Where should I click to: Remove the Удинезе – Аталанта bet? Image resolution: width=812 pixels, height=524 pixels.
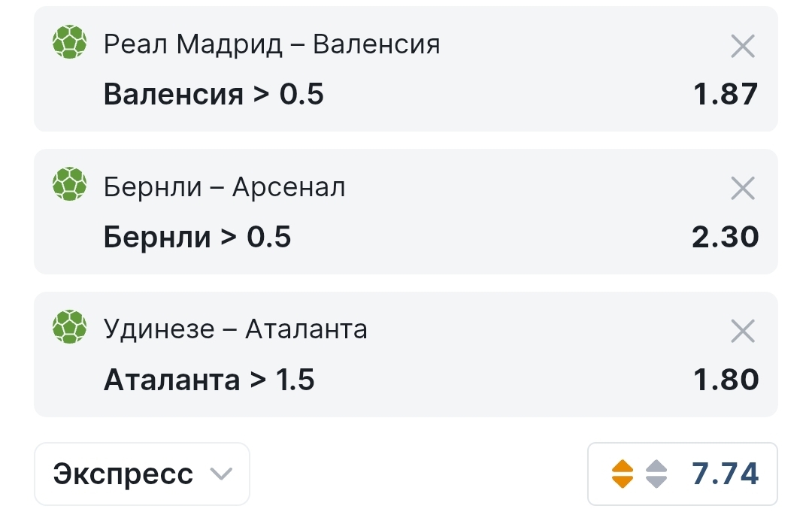tap(743, 331)
